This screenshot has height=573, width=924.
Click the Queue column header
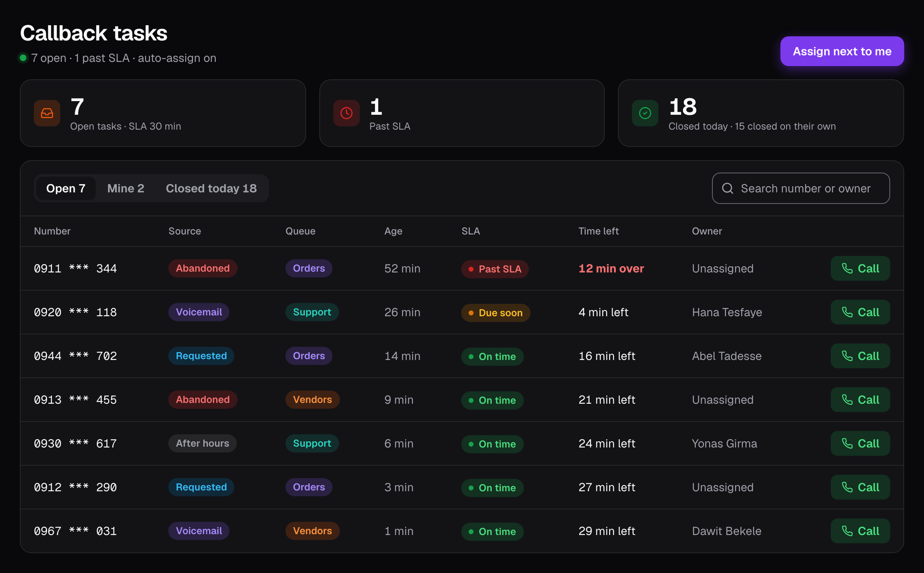tap(300, 231)
